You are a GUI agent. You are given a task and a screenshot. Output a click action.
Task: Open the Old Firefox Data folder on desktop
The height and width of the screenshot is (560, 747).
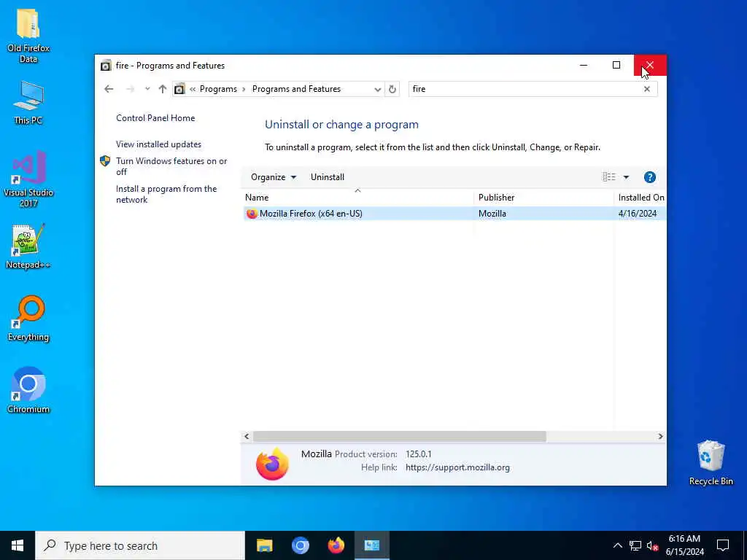[x=28, y=36]
